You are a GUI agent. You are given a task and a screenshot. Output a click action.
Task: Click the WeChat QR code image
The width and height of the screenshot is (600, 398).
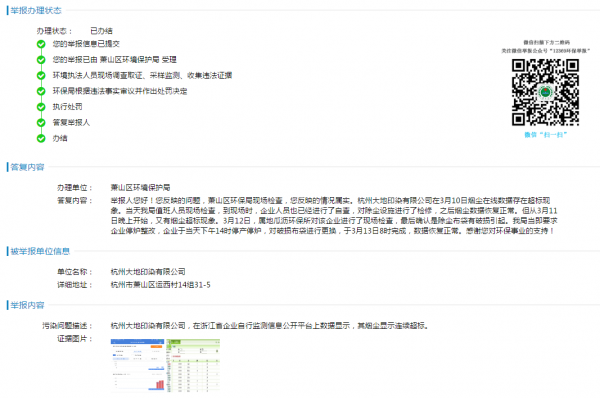coord(545,92)
